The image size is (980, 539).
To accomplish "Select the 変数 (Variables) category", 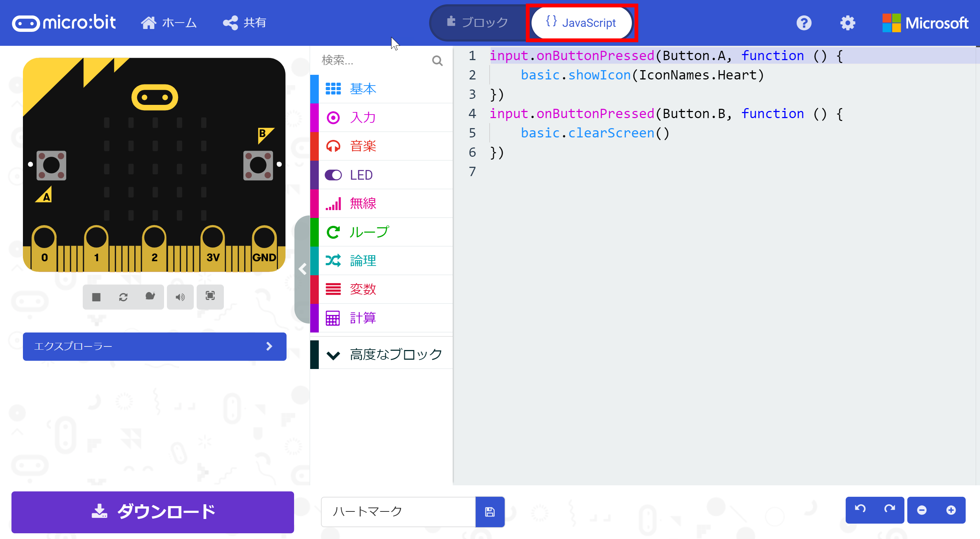I will [x=362, y=289].
